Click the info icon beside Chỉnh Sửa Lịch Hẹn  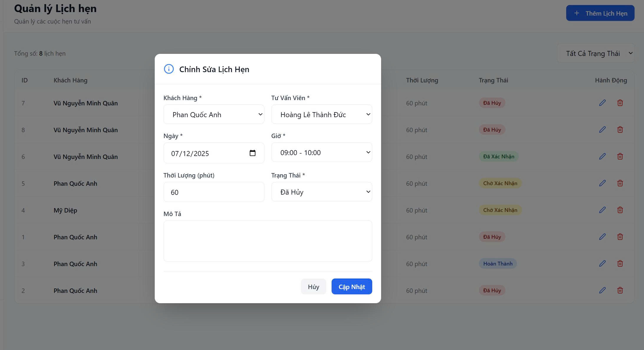pos(169,69)
